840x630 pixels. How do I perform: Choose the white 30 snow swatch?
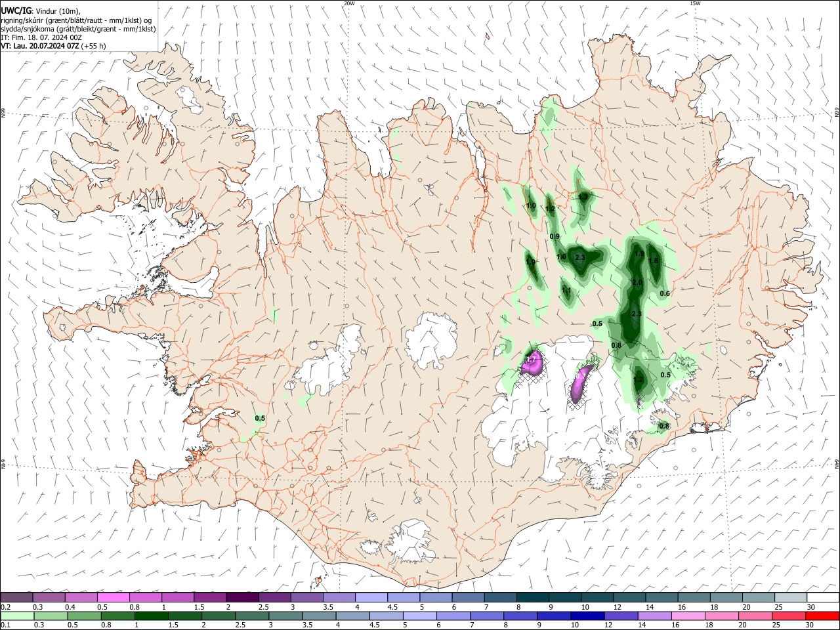pos(822,597)
